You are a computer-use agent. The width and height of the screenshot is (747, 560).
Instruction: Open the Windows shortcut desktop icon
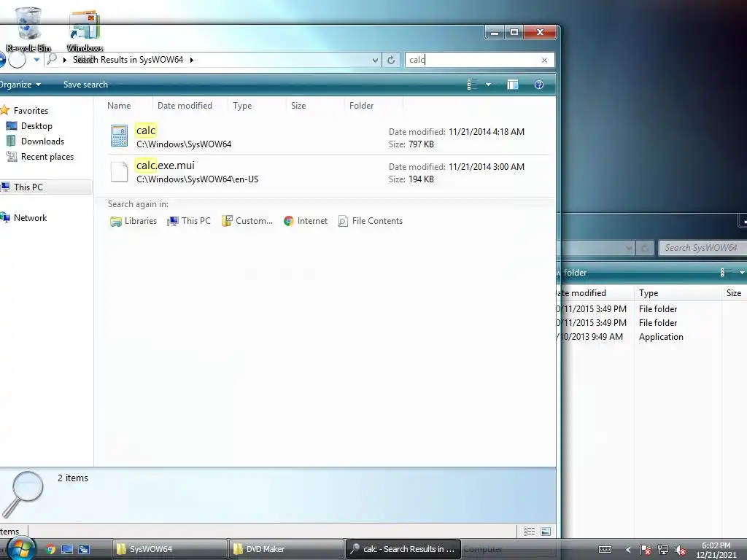85,29
